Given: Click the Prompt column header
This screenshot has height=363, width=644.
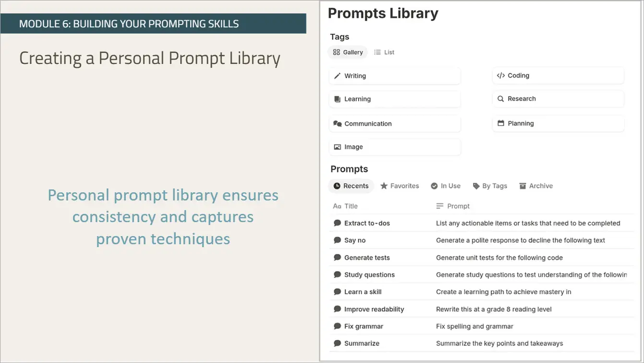Looking at the screenshot, I should [x=458, y=206].
